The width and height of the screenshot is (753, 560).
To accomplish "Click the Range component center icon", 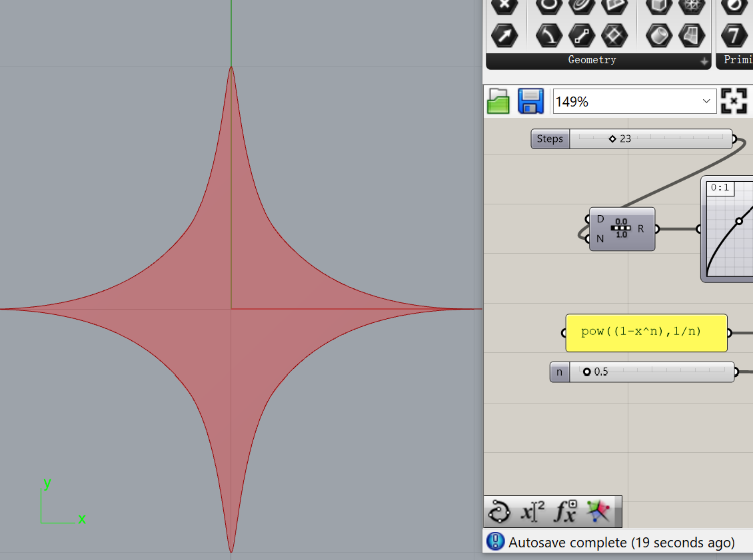I will 621,228.
